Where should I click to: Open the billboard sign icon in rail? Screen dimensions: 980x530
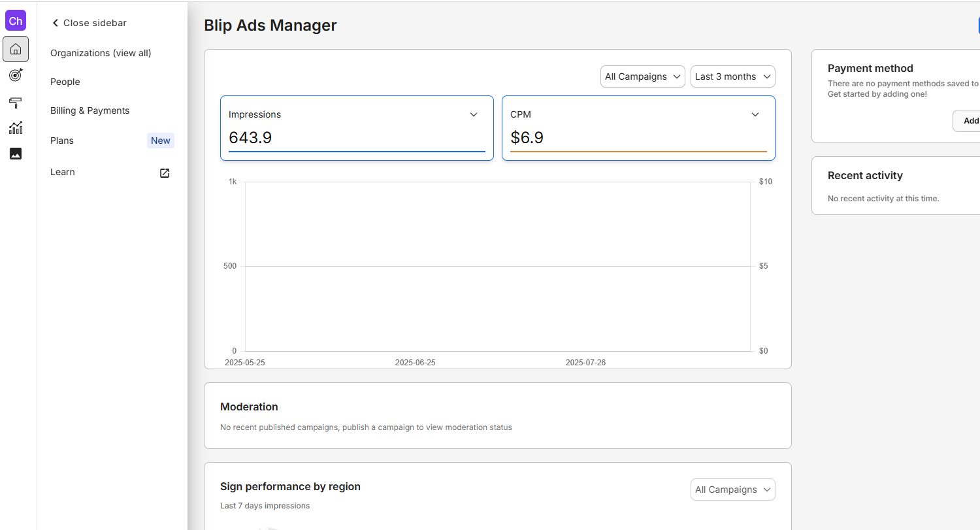coord(16,102)
